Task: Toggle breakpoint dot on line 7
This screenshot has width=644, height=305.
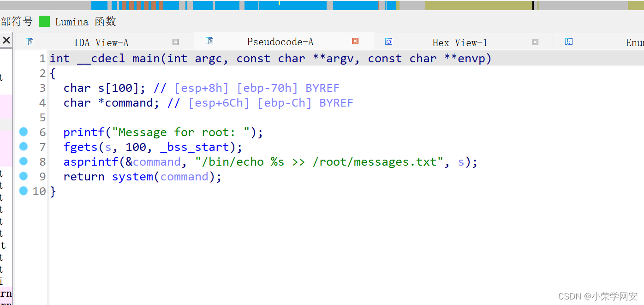Action: tap(24, 147)
